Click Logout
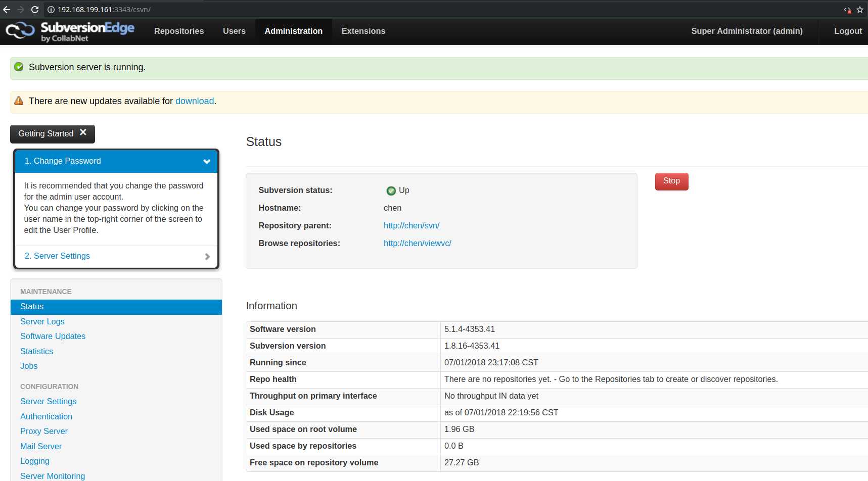 [848, 31]
